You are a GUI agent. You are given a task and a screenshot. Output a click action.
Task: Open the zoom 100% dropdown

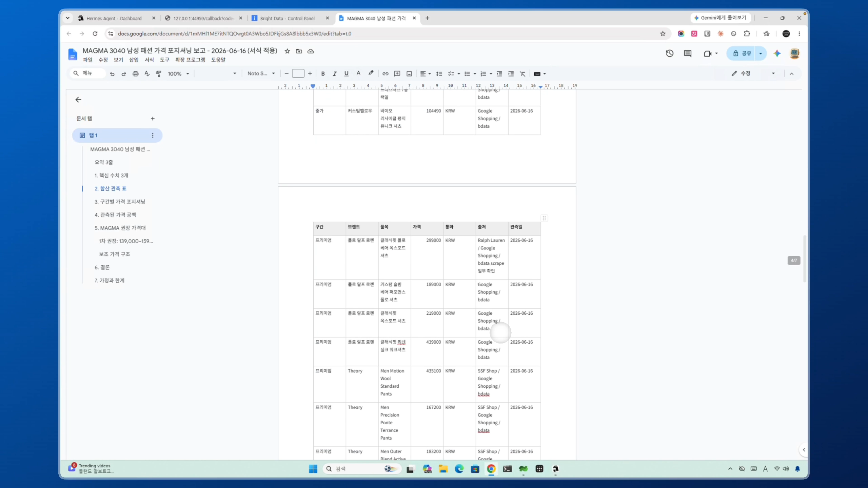pos(178,74)
